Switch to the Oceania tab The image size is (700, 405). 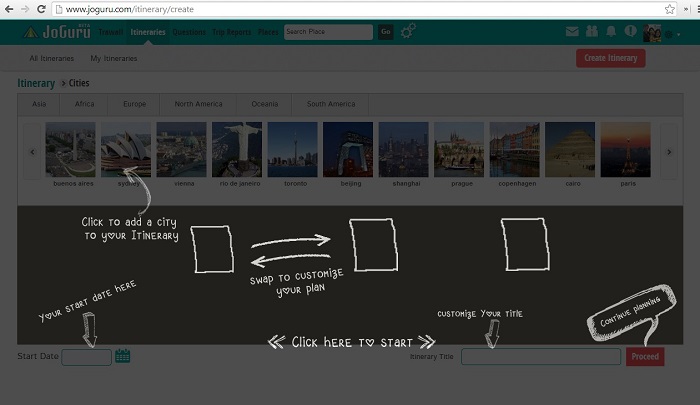click(x=264, y=104)
